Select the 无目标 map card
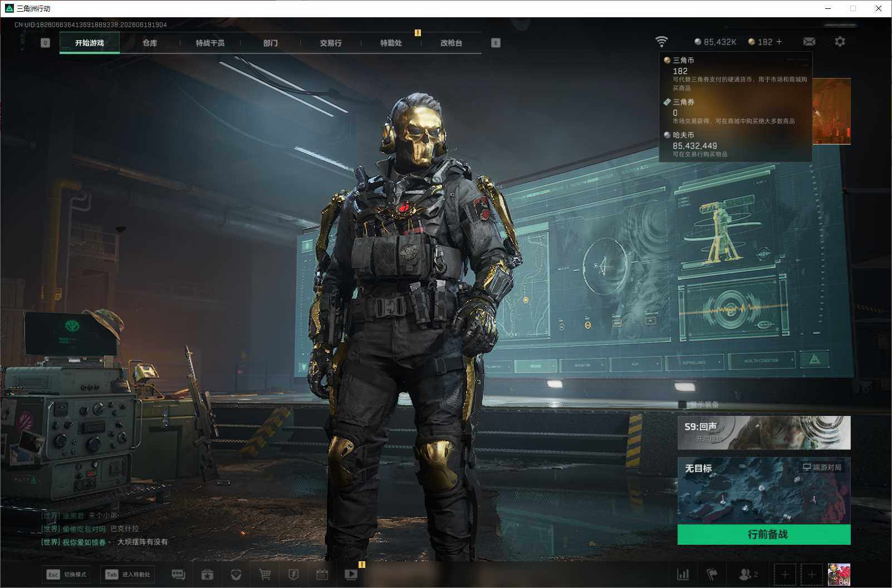 pos(764,491)
